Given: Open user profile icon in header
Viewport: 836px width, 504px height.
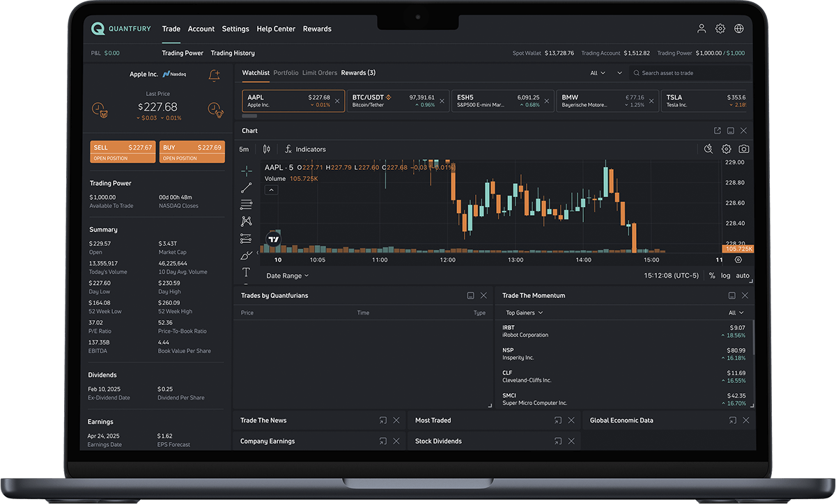Looking at the screenshot, I should tap(702, 29).
